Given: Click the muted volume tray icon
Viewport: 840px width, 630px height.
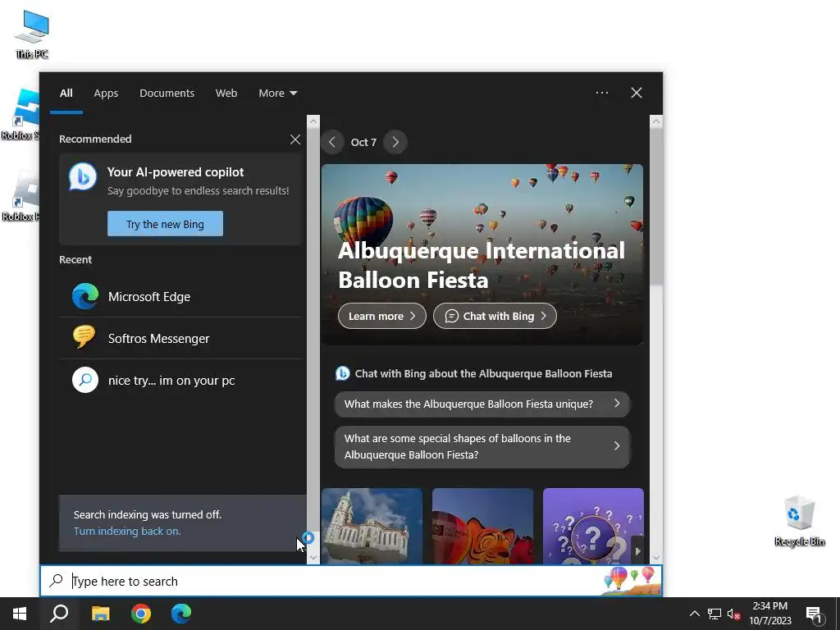Looking at the screenshot, I should pyautogui.click(x=733, y=614).
